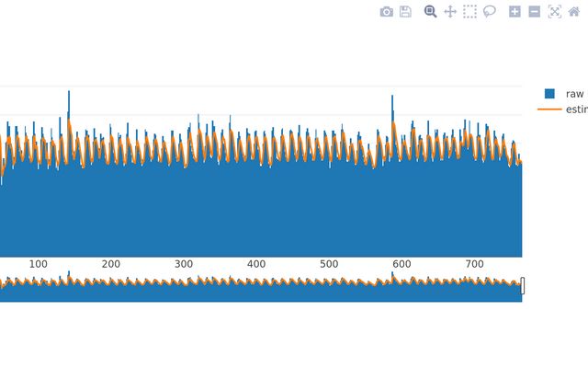The width and height of the screenshot is (588, 368).
Task: Click the x-axis tick label 700
Action: [x=474, y=264]
